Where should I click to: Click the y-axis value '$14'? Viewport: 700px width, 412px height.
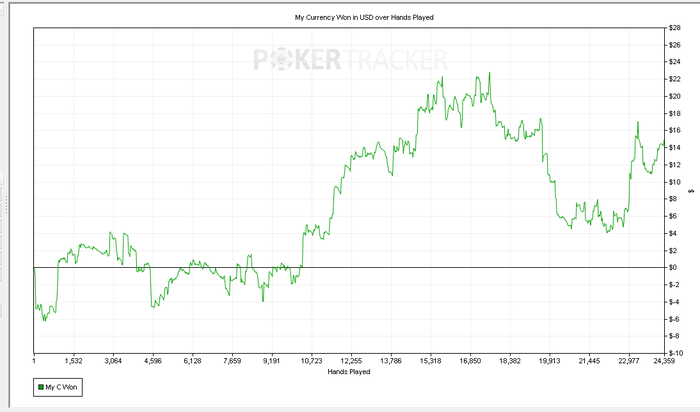tap(675, 148)
